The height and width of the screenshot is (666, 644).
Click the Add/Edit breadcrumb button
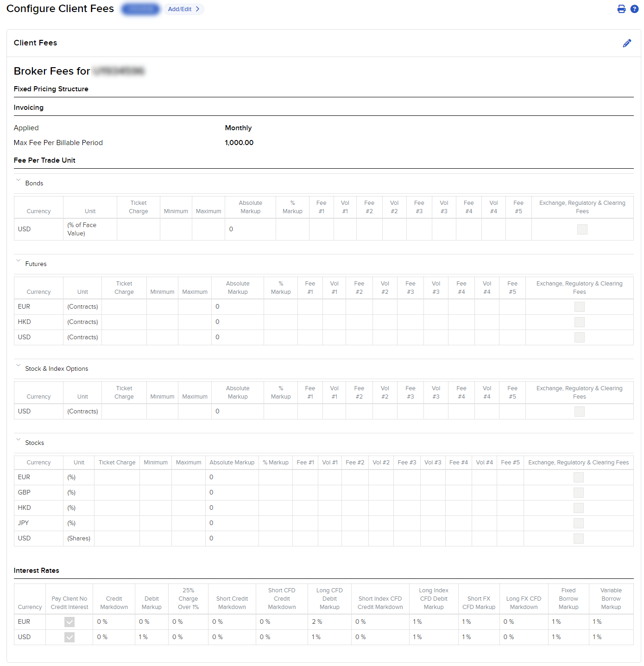pos(183,9)
